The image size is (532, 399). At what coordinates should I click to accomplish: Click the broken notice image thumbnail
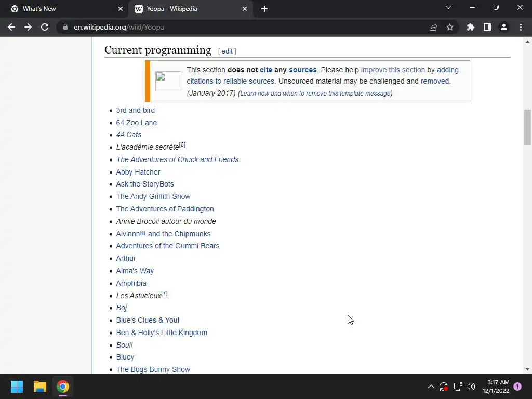[x=168, y=81]
